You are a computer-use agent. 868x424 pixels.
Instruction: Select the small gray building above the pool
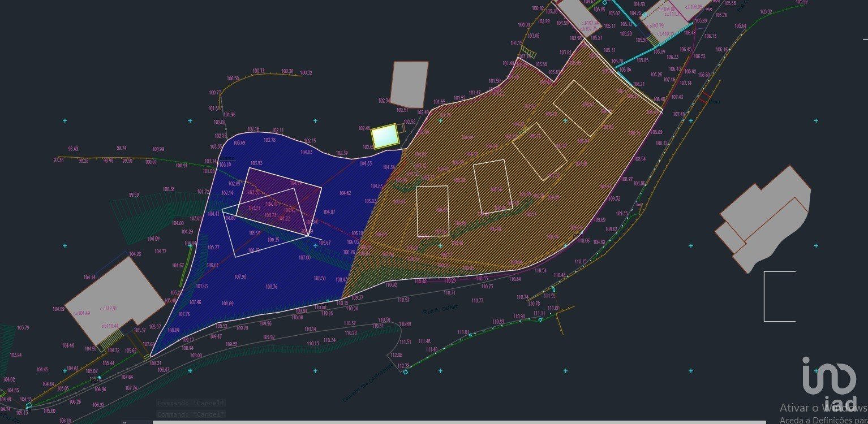coord(409,84)
